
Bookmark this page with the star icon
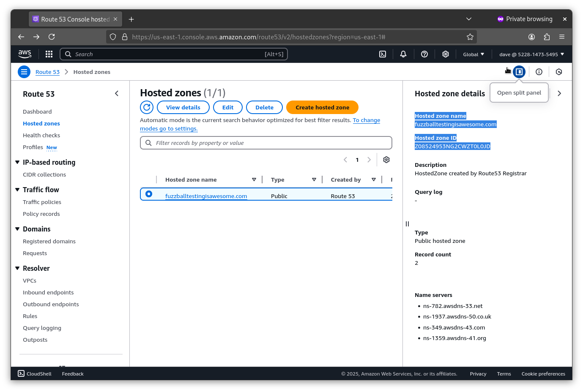[470, 37]
